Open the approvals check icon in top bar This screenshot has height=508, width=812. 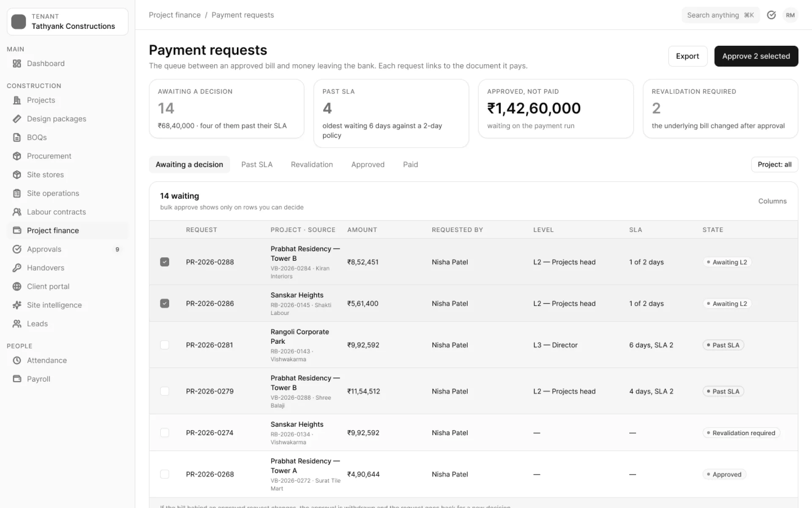[771, 15]
